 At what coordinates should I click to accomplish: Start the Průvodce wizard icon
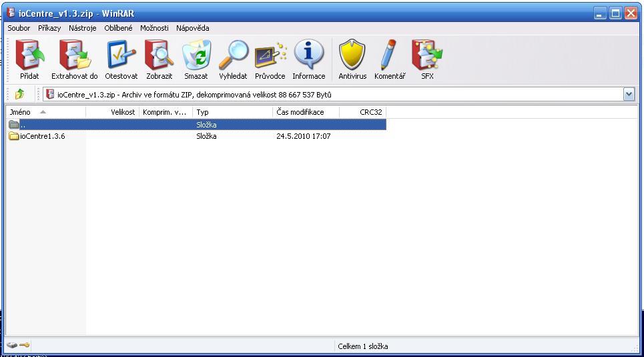[x=270, y=59]
